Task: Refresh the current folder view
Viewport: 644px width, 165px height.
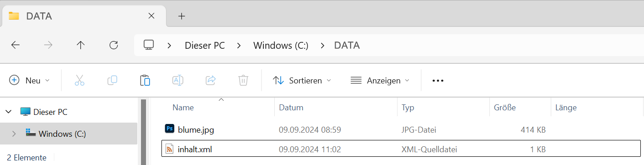Action: [x=114, y=45]
